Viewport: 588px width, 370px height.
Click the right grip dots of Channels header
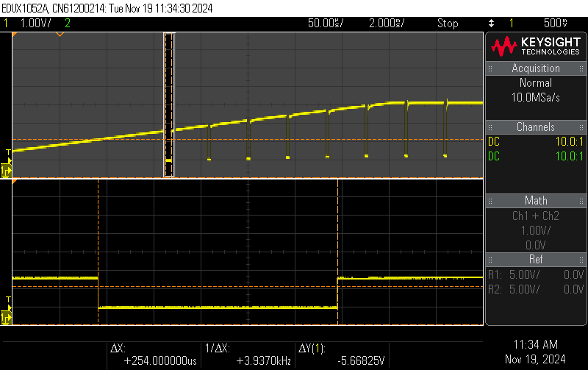(581, 127)
